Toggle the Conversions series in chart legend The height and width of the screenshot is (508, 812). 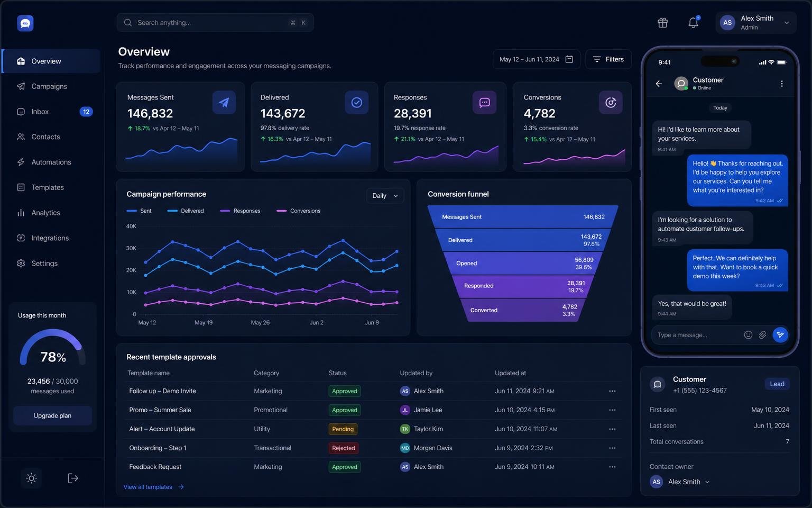[298, 211]
